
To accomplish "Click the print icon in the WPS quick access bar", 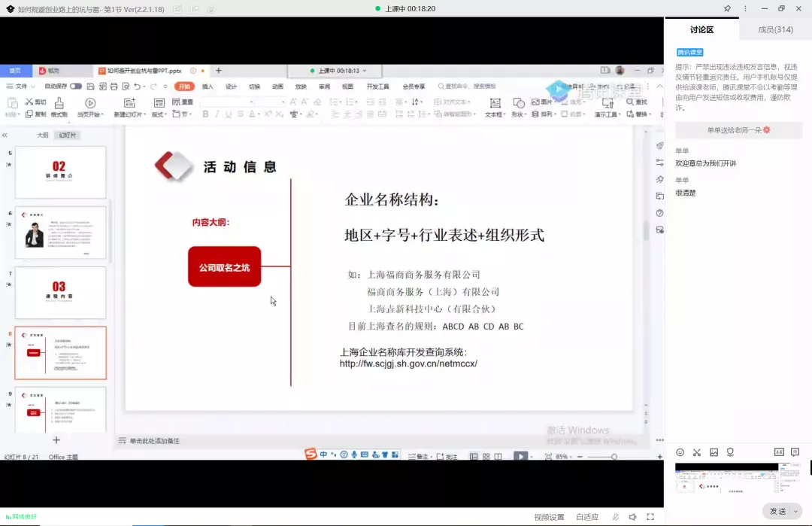I will tap(114, 86).
